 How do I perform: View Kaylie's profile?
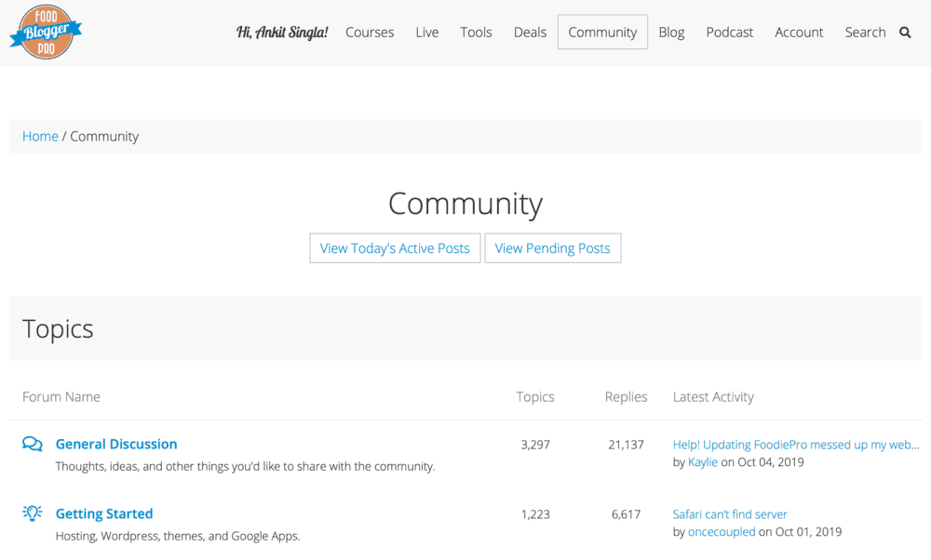(703, 461)
